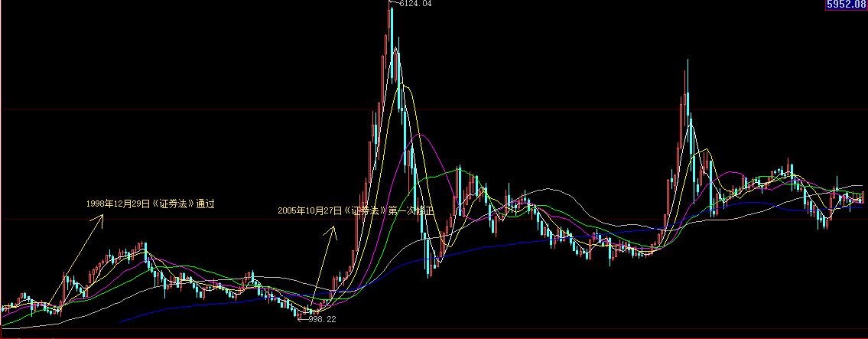Viewport: 868px width, 339px height.
Task: Select the 1998年12月29日《证券法》通过 annotation text
Action: 150,204
